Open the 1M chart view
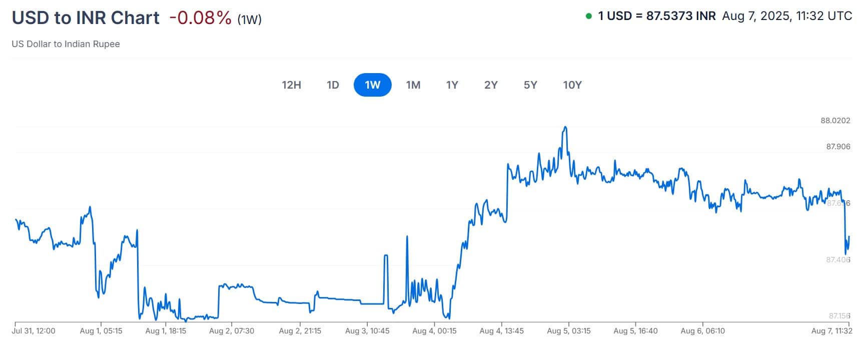The width and height of the screenshot is (868, 340). point(414,85)
